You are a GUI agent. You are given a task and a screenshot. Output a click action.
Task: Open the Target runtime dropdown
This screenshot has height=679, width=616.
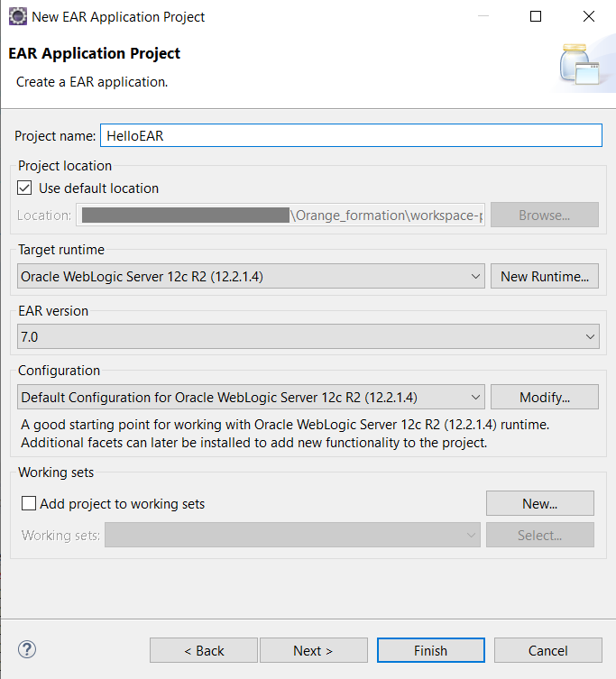(x=251, y=276)
